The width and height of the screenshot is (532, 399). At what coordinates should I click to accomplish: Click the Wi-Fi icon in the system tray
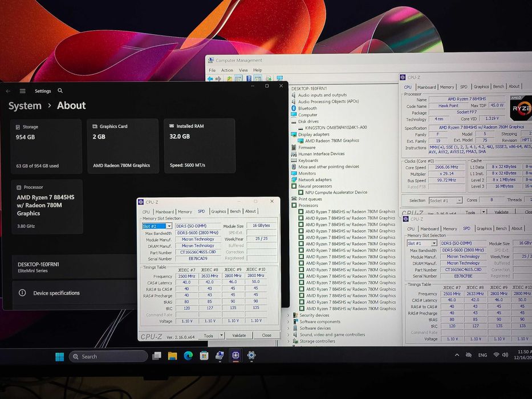pos(496,355)
